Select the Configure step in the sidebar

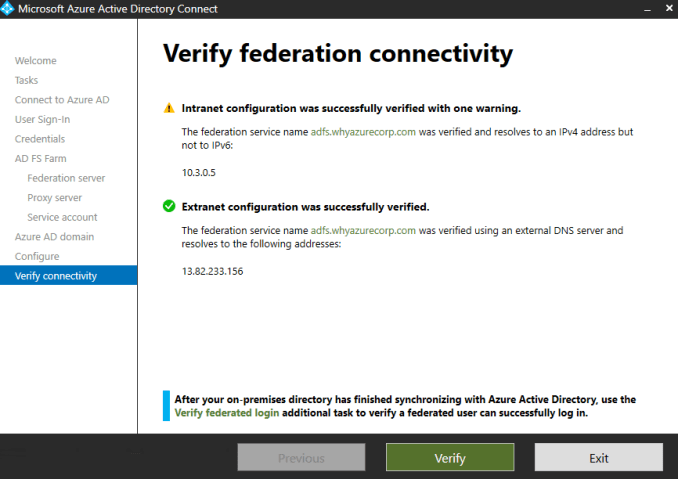(37, 256)
